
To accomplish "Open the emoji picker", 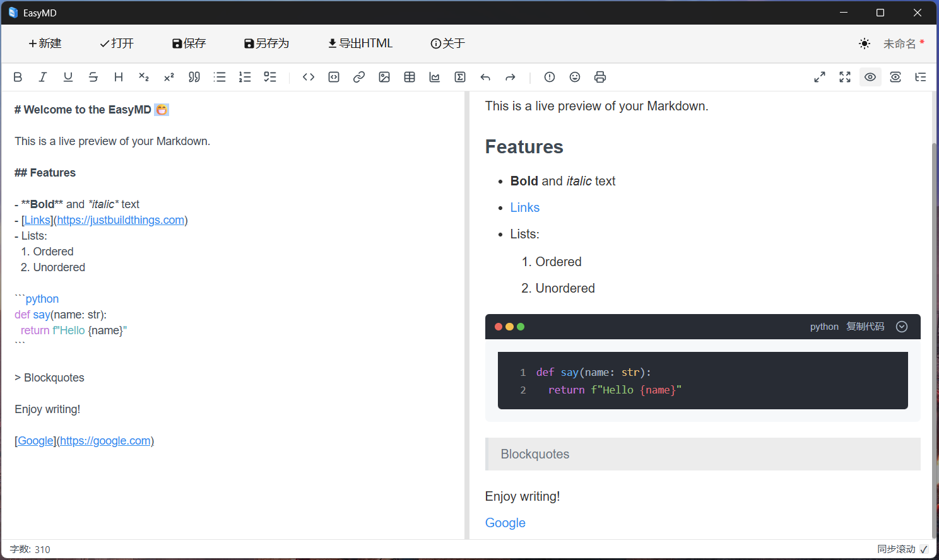I will tap(575, 77).
